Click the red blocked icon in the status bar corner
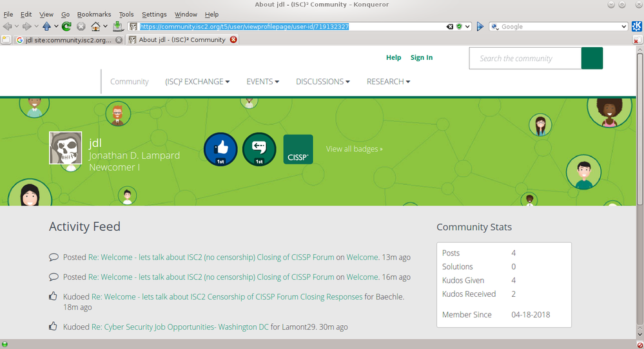Image resolution: width=644 pixels, height=349 pixels. coord(640,345)
